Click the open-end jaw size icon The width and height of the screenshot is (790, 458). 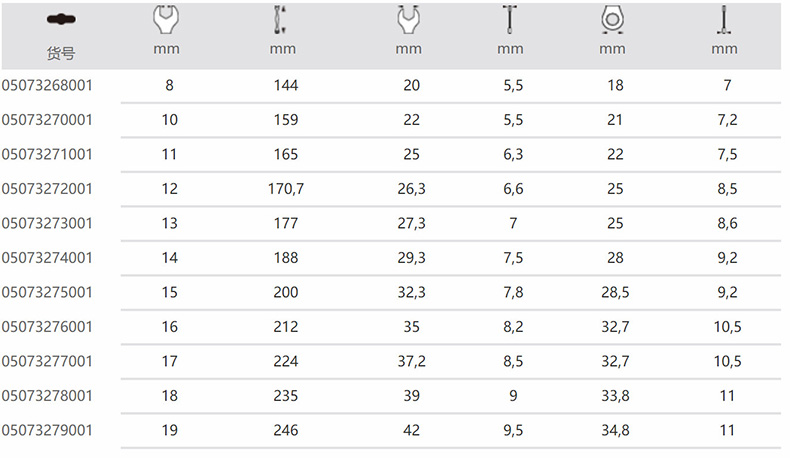(168, 20)
